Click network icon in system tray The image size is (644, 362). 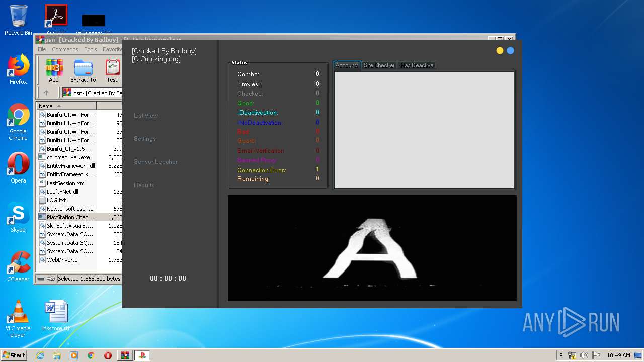[572, 355]
